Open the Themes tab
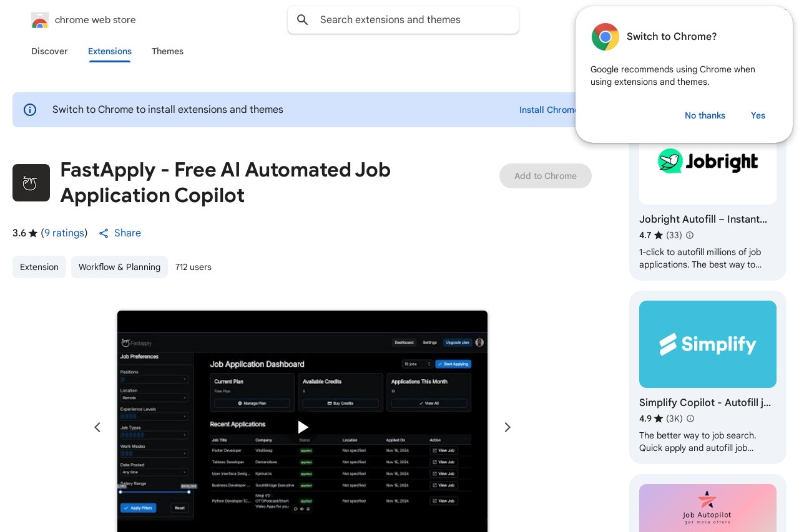Screen dimensions: 799x532 coord(167,51)
